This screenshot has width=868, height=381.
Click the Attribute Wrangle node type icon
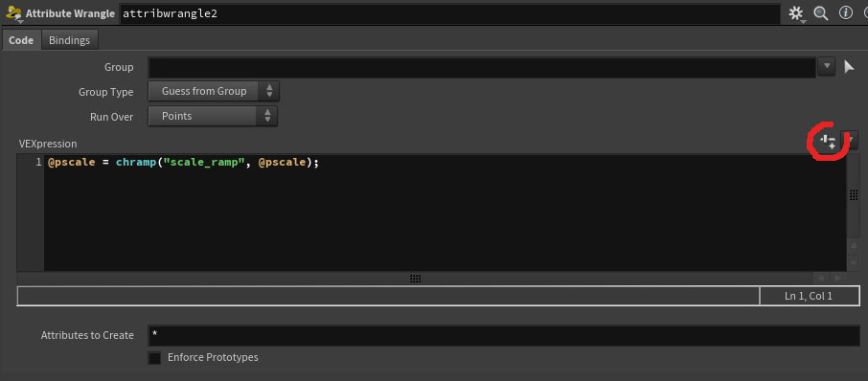point(13,13)
